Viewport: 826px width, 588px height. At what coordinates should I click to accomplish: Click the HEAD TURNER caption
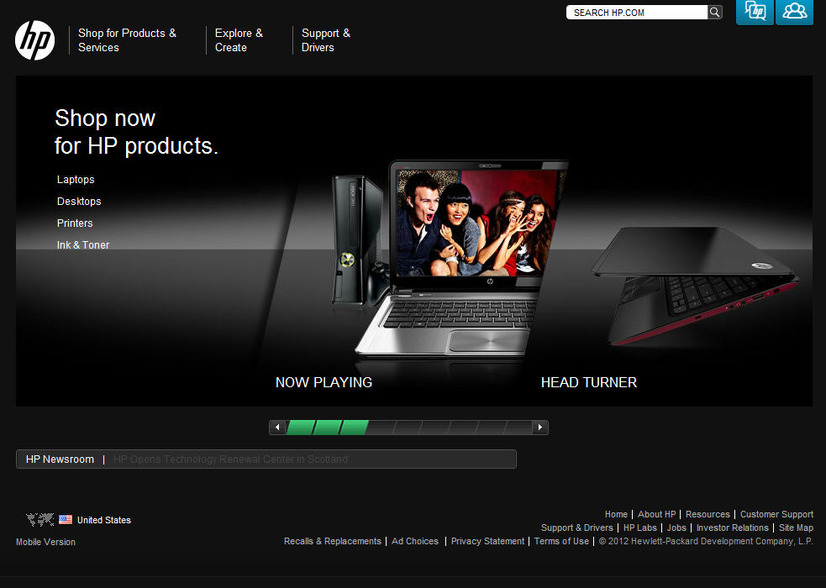tap(589, 383)
